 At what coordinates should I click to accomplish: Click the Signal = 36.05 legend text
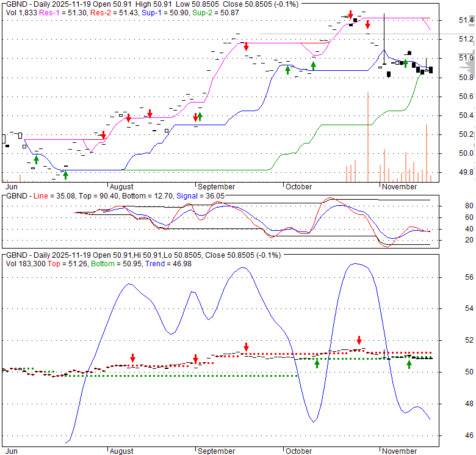coord(201,196)
